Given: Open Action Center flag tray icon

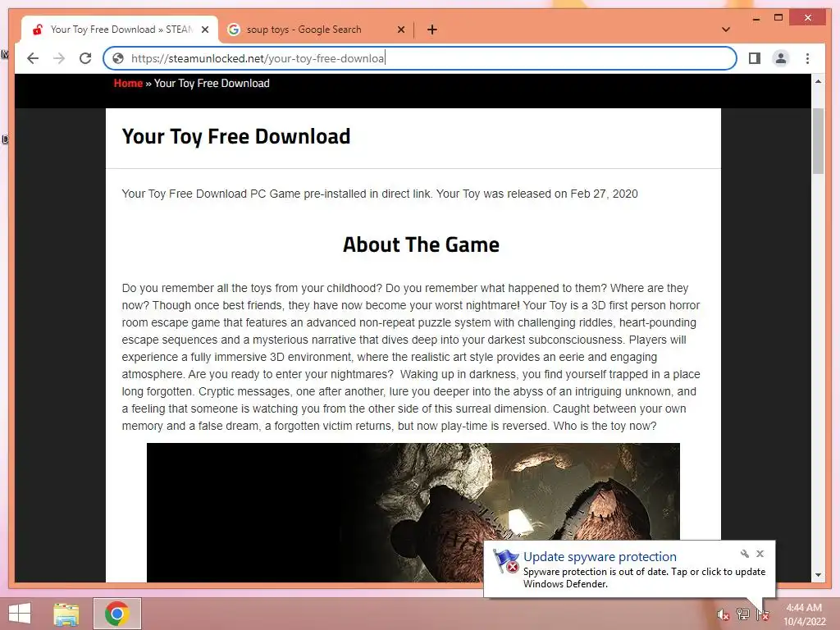Looking at the screenshot, I should [x=763, y=614].
